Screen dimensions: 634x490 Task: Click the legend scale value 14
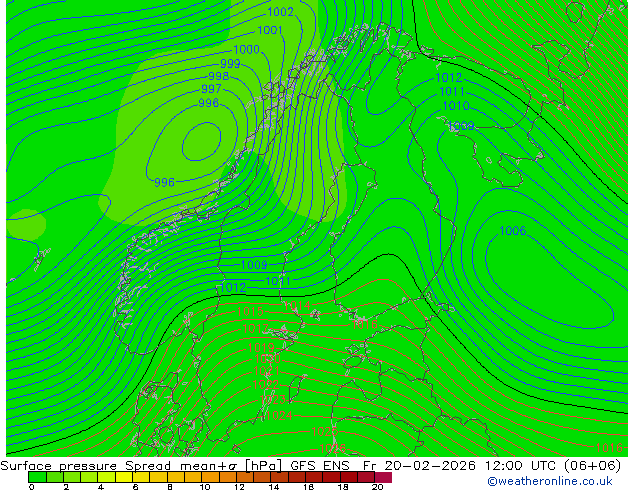274,487
